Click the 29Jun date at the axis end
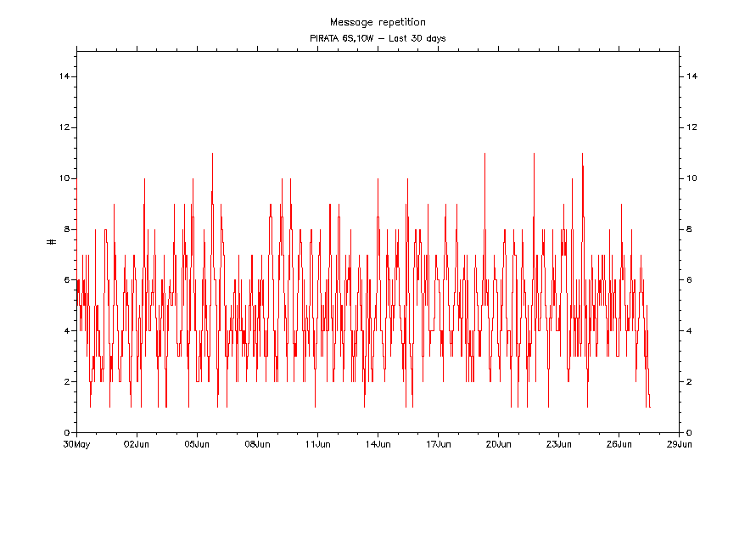Image resolution: width=756 pixels, height=535 pixels. pos(679,443)
